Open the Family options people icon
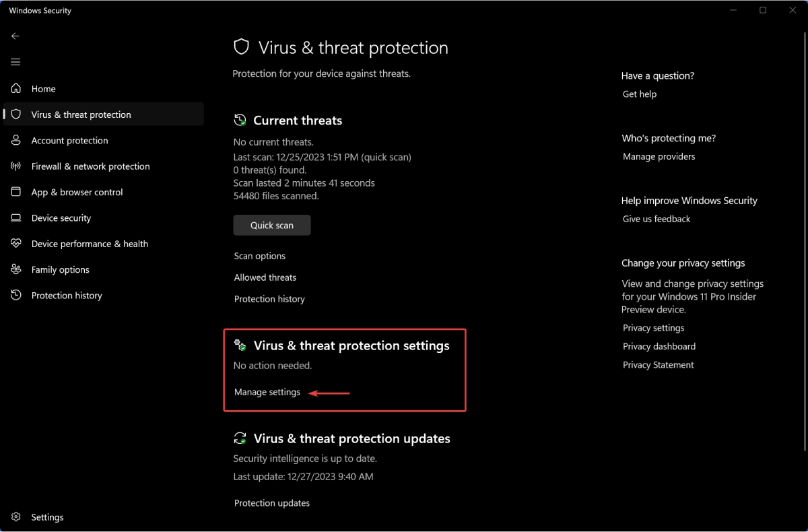808x532 pixels. 16,269
